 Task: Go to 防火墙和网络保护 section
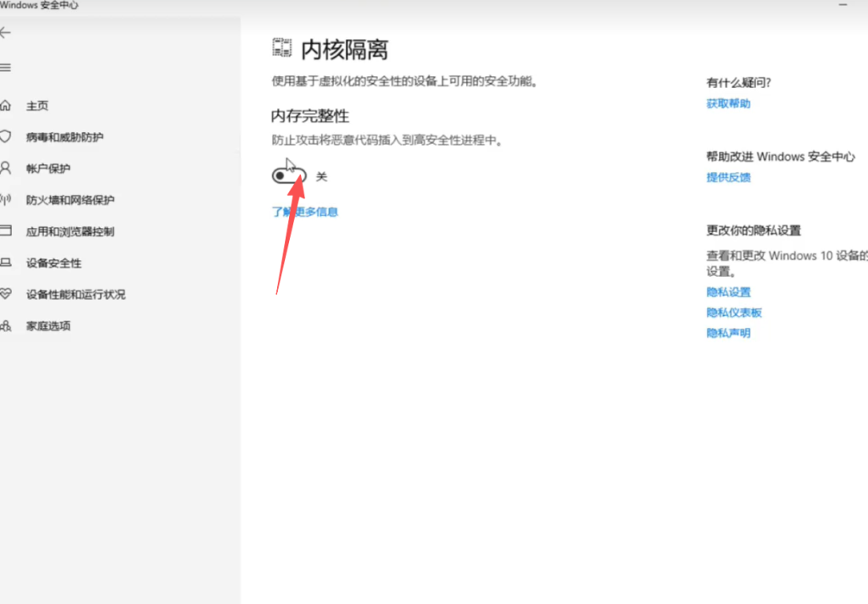70,200
